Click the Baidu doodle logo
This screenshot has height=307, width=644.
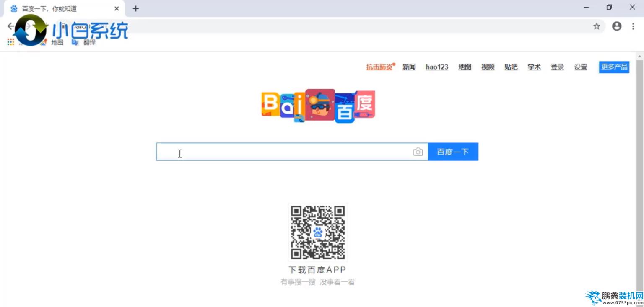(x=318, y=106)
